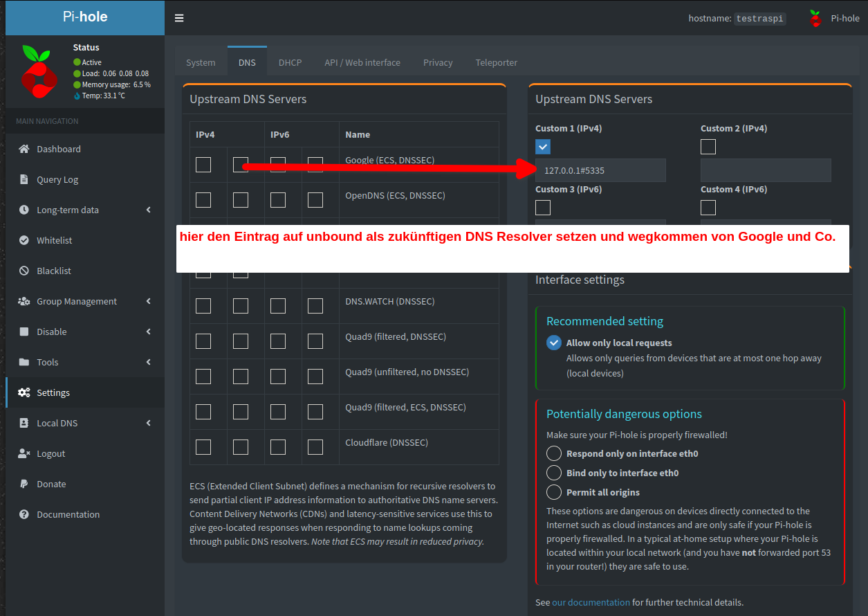This screenshot has height=616, width=868.
Task: Open the 'our documentation' link
Action: pyautogui.click(x=591, y=602)
